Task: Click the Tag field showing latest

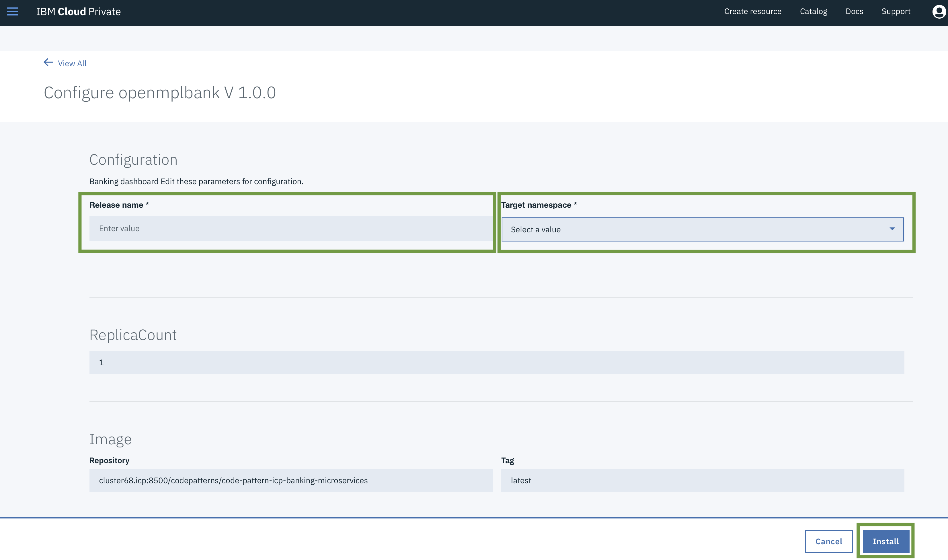Action: 702,480
